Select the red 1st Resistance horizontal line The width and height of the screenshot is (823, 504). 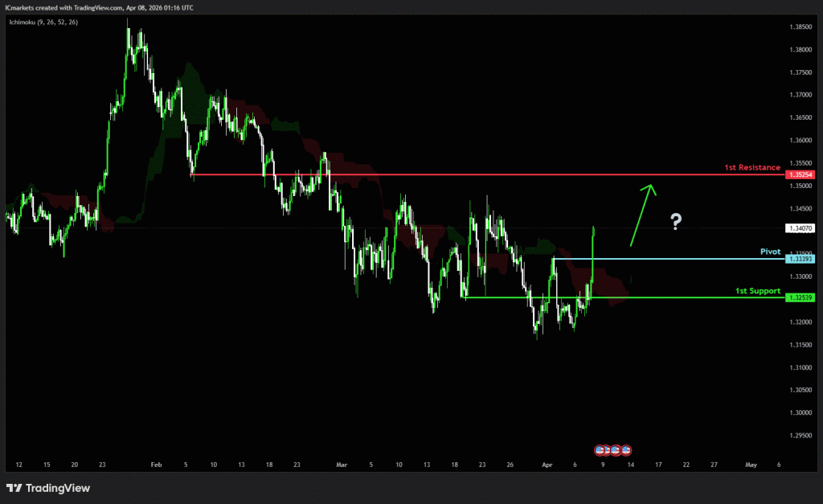482,174
